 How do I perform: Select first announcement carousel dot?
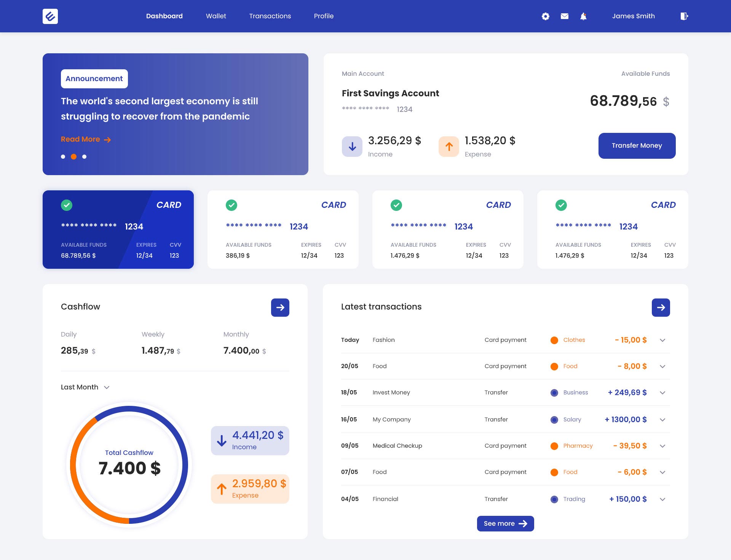point(63,157)
